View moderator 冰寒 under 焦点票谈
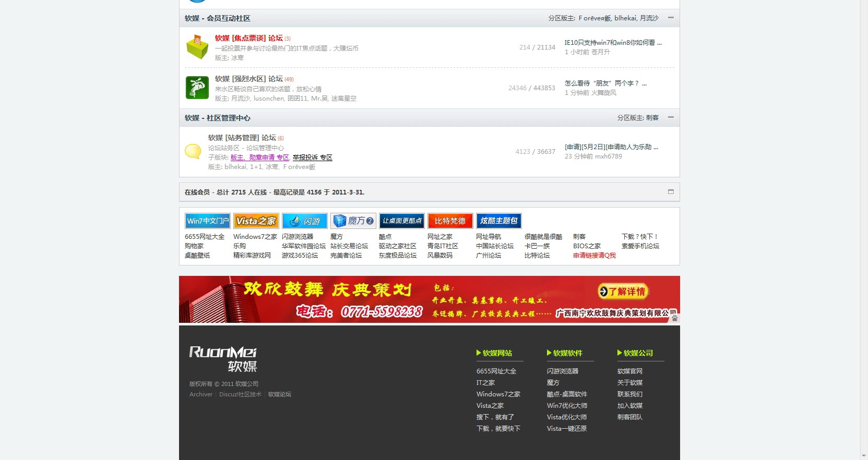This screenshot has width=868, height=460. [x=237, y=58]
